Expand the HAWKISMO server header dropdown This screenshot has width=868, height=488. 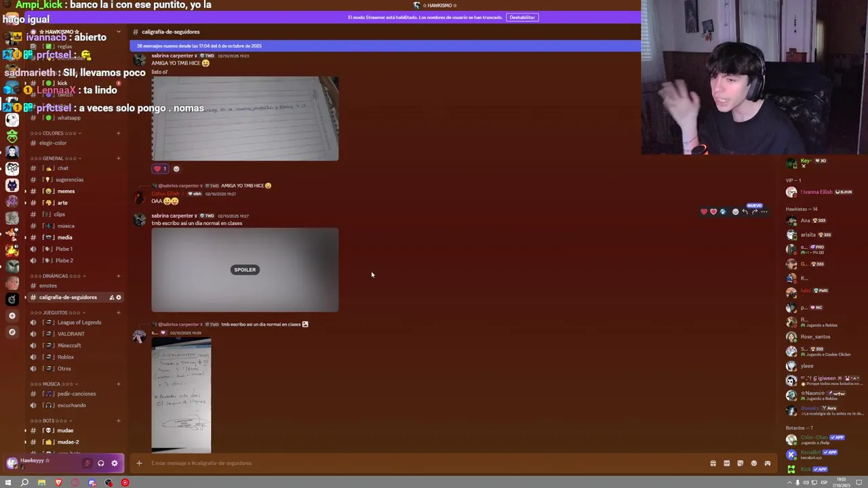pyautogui.click(x=118, y=32)
